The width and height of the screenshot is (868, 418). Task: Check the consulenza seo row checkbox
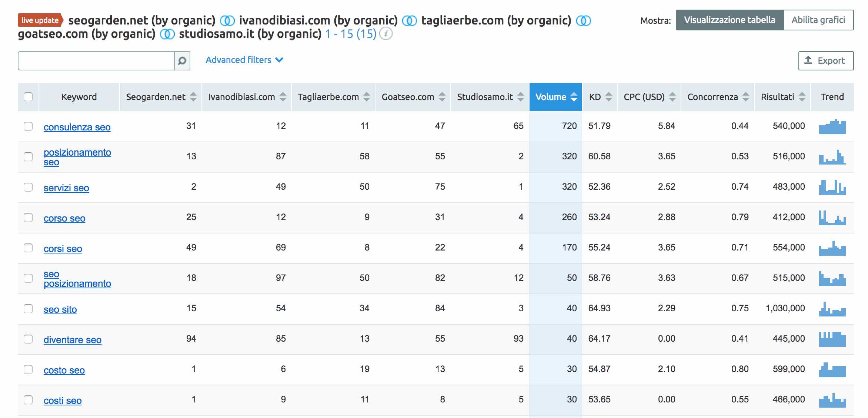click(28, 126)
